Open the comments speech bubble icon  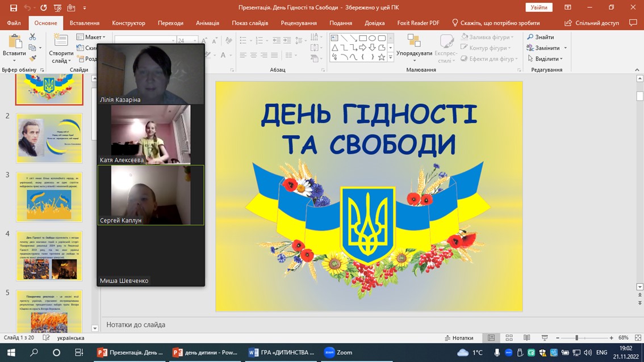[633, 23]
